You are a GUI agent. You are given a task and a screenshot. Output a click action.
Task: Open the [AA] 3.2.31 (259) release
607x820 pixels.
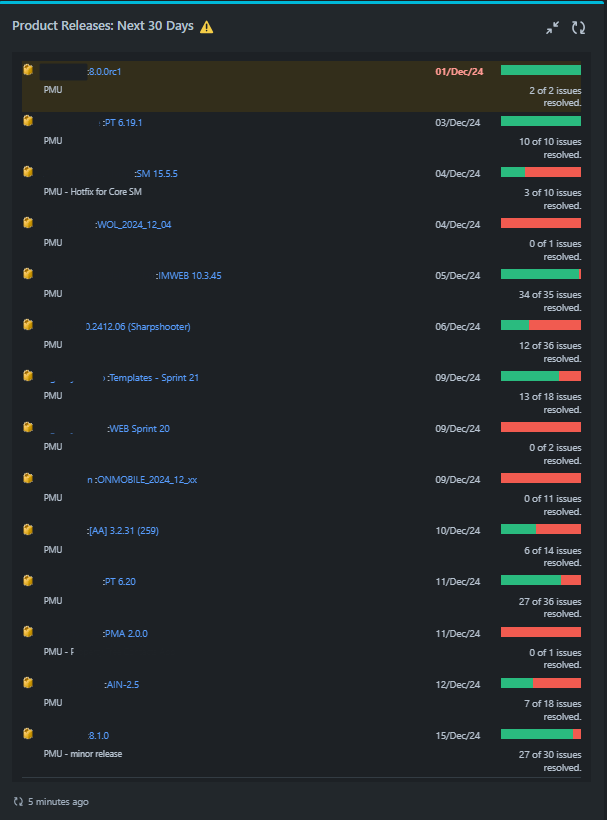click(x=123, y=531)
